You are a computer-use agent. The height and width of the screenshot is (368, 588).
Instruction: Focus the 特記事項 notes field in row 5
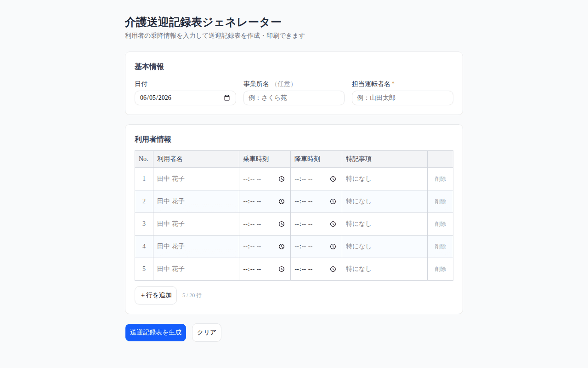pyautogui.click(x=384, y=269)
